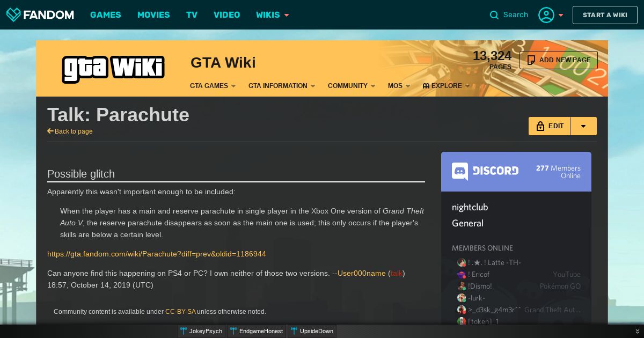The height and width of the screenshot is (338, 644).
Task: Click the Back to page arrow icon
Action: [x=50, y=131]
